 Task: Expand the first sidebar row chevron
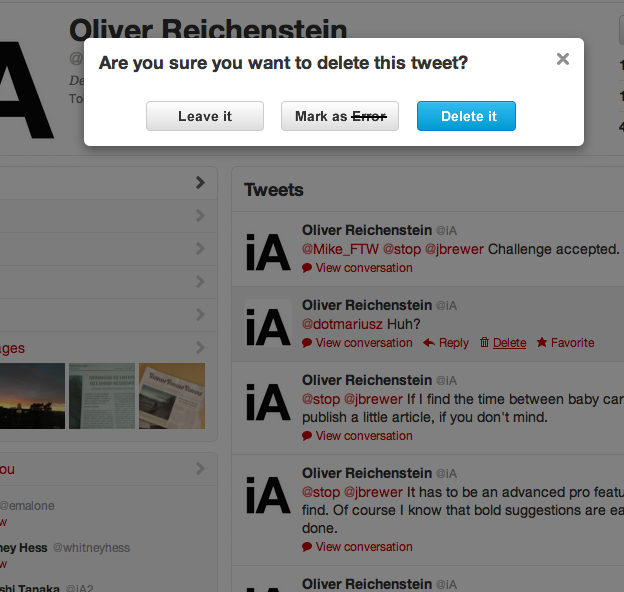(200, 183)
